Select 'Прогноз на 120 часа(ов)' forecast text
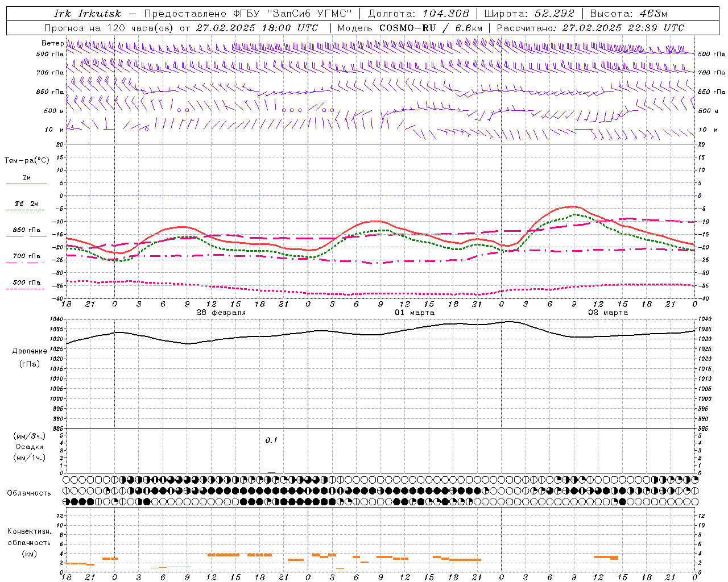728x582 pixels. [109, 28]
